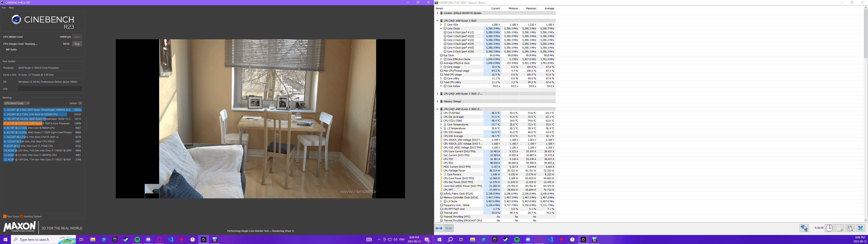Open Epic Games Launcher from the taskbar below Cinebench
868x244 pixels.
pos(115,240)
